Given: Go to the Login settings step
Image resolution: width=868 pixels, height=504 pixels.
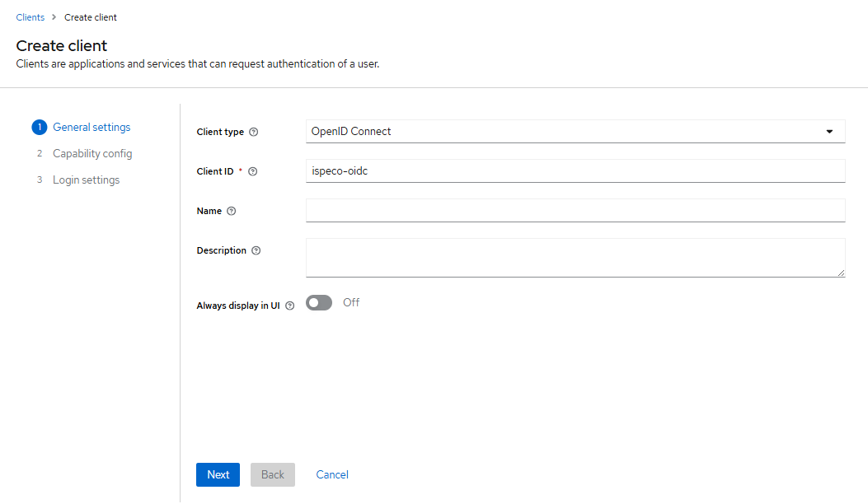Looking at the screenshot, I should [86, 180].
